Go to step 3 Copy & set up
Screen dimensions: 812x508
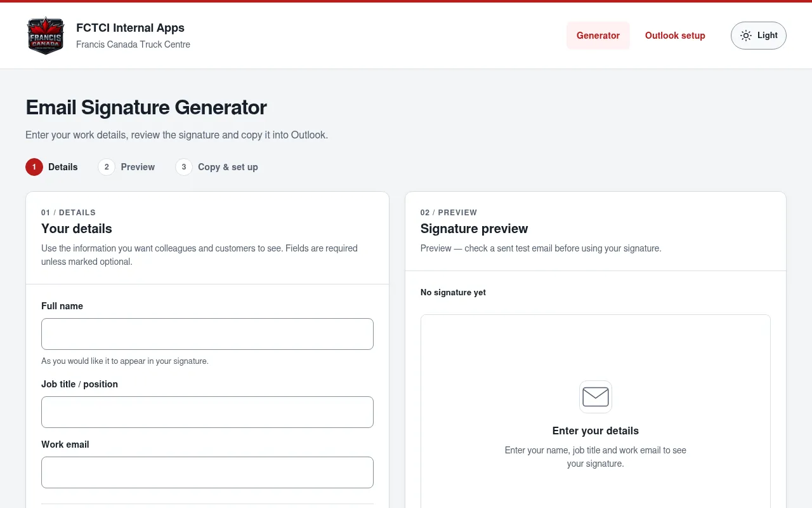(x=217, y=167)
